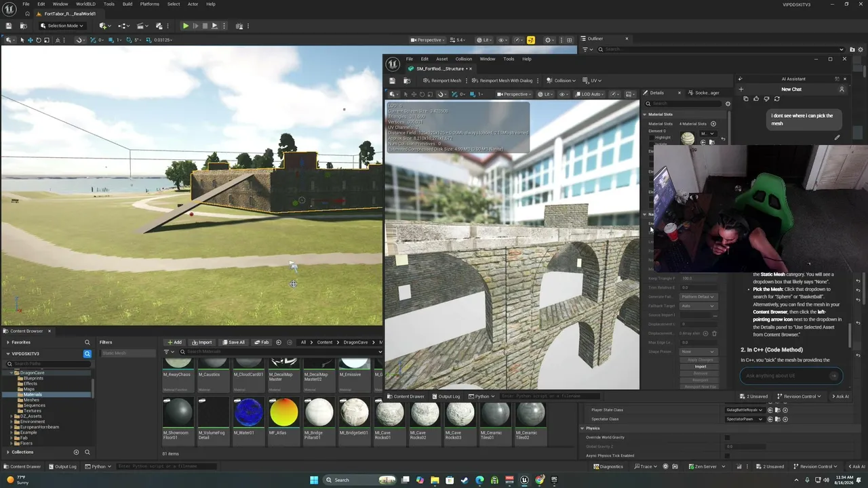Screen dimensions: 868x488
Task: Select the translate (move) gizmo tool
Action: (30, 40)
